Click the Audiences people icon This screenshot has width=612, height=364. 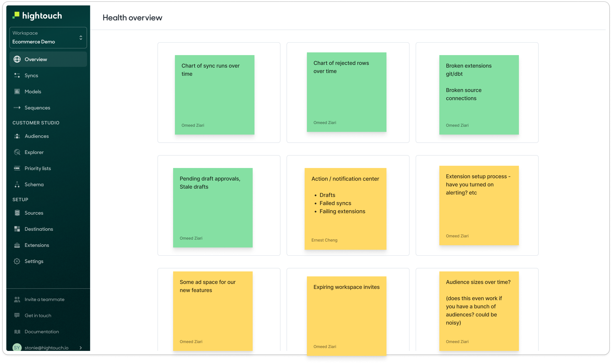pos(17,136)
